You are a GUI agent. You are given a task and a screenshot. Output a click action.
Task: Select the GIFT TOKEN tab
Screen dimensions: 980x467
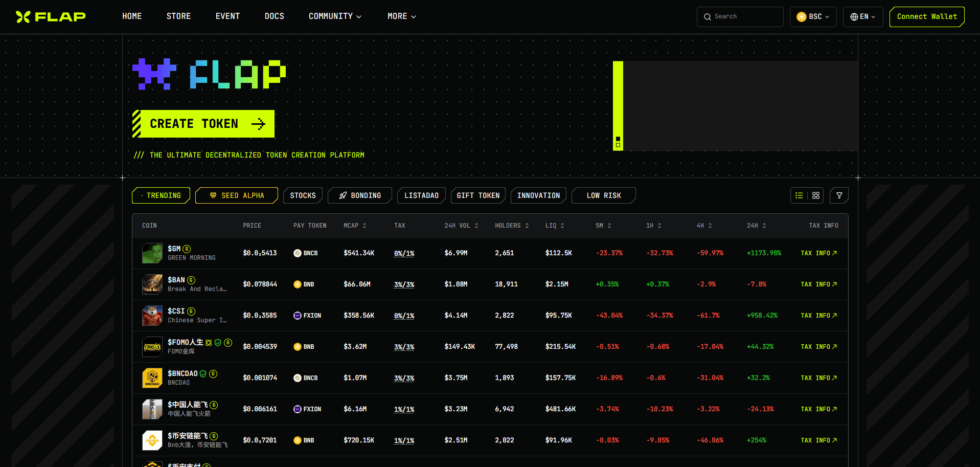point(478,195)
